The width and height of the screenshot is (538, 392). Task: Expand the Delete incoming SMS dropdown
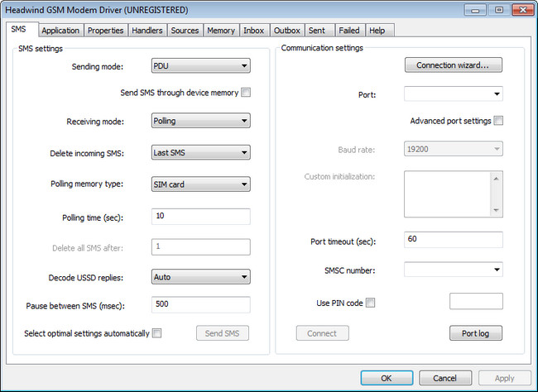point(201,153)
